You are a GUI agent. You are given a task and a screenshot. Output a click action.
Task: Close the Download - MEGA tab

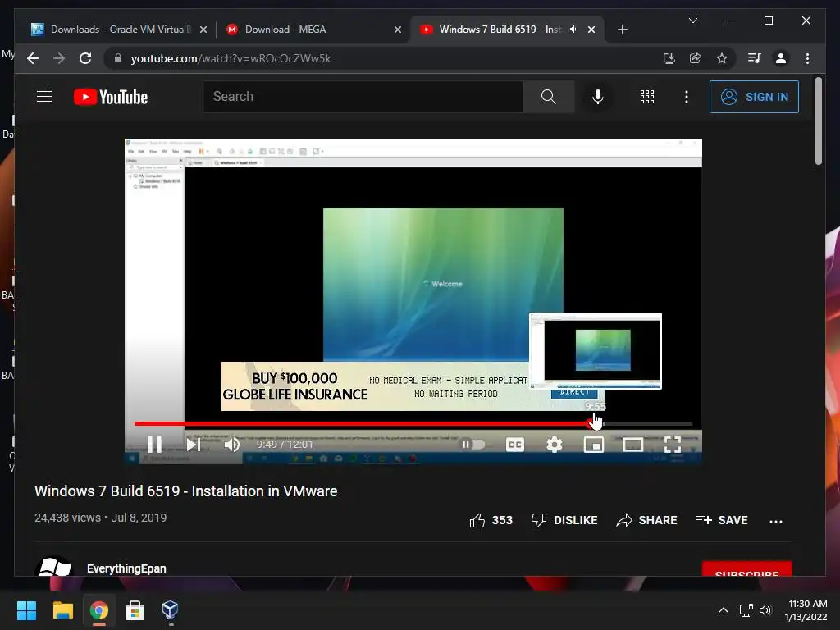coord(398,30)
